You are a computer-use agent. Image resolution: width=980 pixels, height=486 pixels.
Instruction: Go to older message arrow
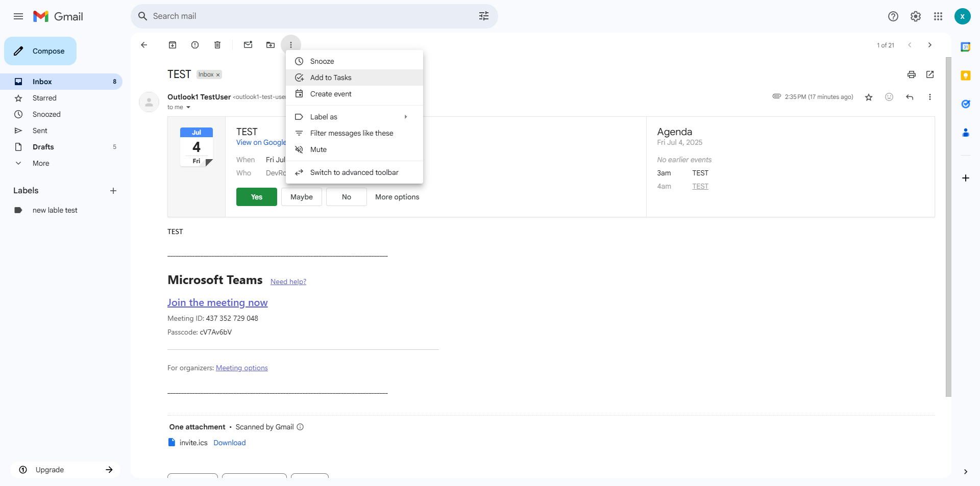point(930,45)
